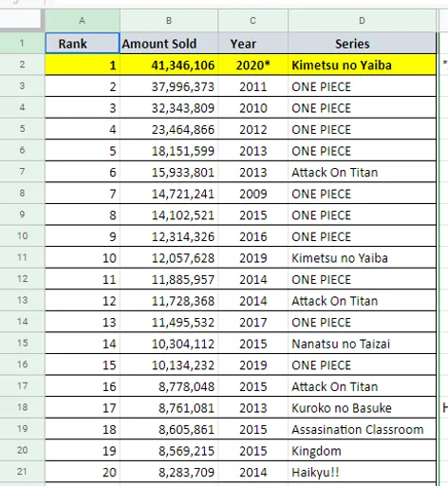This screenshot has width=448, height=486.
Task: Select row 21 header
Action: point(22,472)
